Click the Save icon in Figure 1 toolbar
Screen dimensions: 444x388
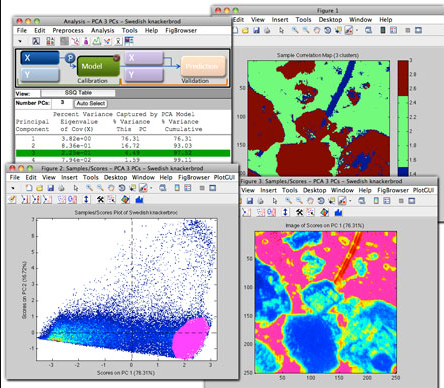pyautogui.click(x=256, y=30)
